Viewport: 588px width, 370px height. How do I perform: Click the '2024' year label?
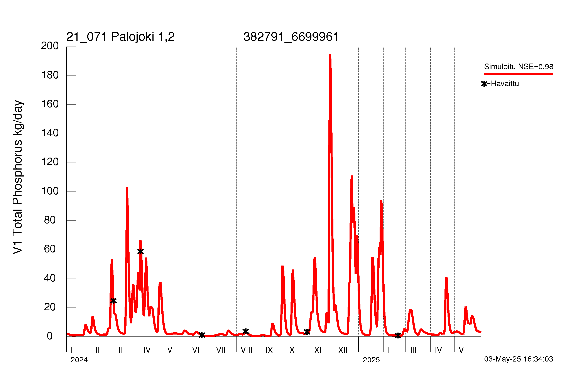pyautogui.click(x=79, y=360)
